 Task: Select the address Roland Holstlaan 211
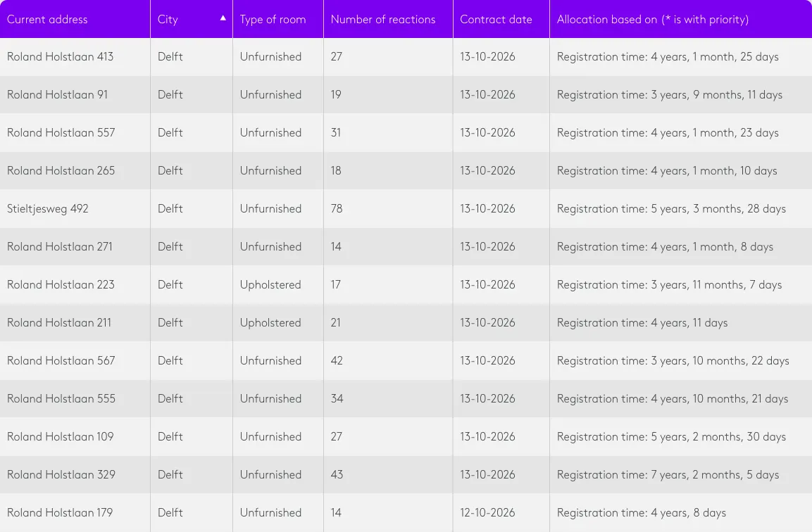(59, 322)
